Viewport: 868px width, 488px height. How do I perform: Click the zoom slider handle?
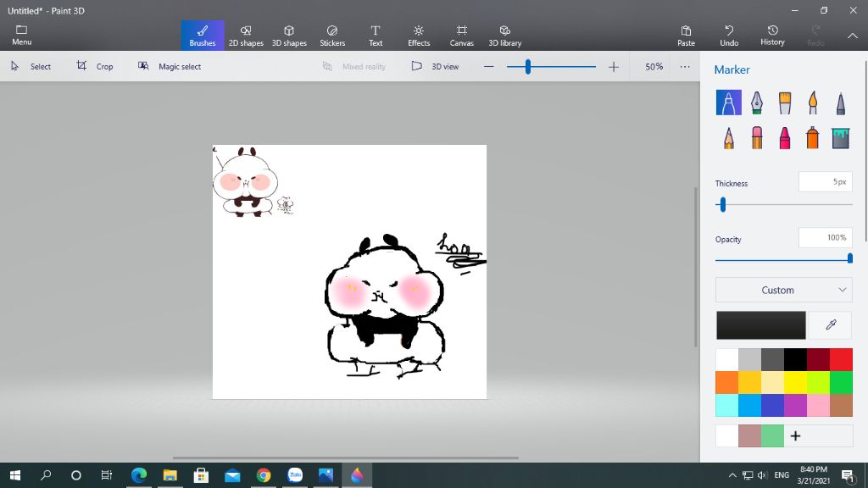point(528,67)
